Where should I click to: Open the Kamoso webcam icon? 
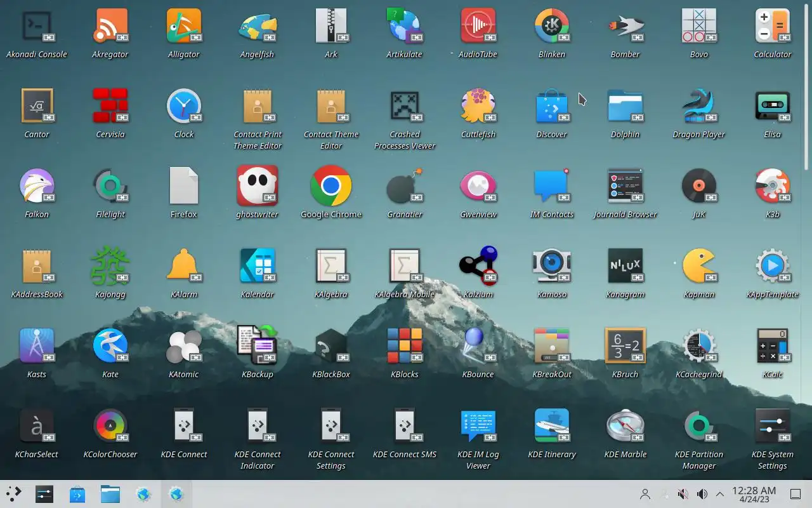coord(552,265)
